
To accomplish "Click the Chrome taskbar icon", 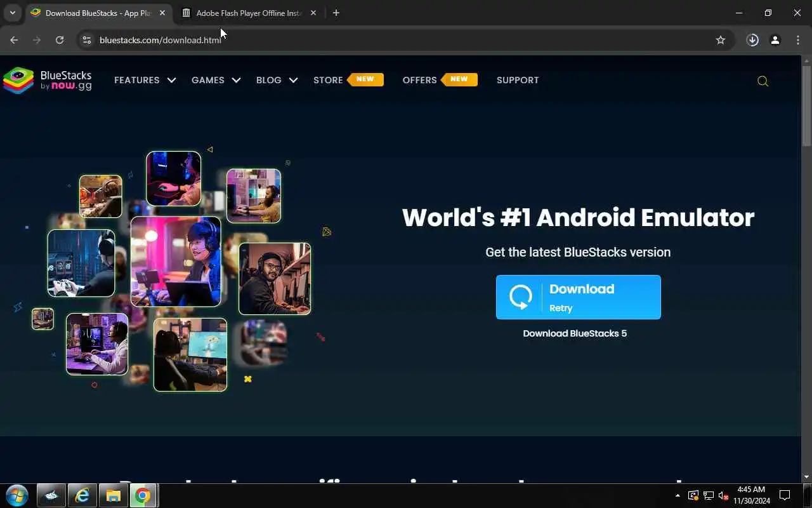I will point(143,495).
